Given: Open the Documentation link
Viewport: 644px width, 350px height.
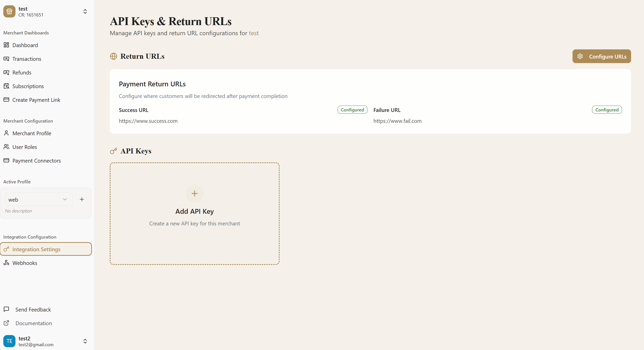Looking at the screenshot, I should (33, 323).
